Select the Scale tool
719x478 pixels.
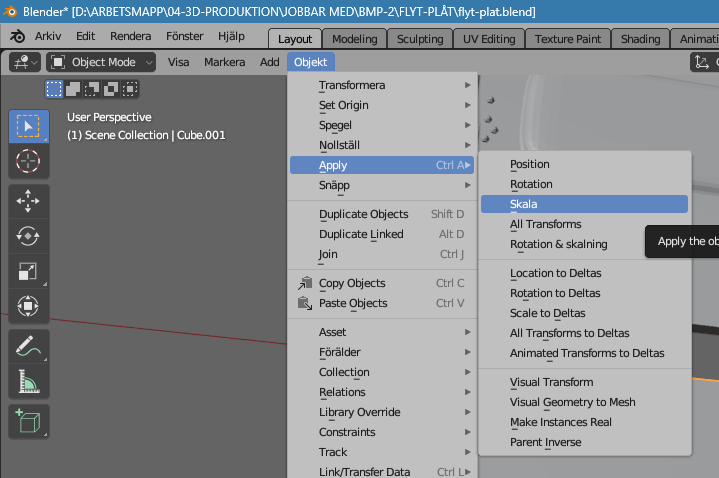click(x=28, y=271)
